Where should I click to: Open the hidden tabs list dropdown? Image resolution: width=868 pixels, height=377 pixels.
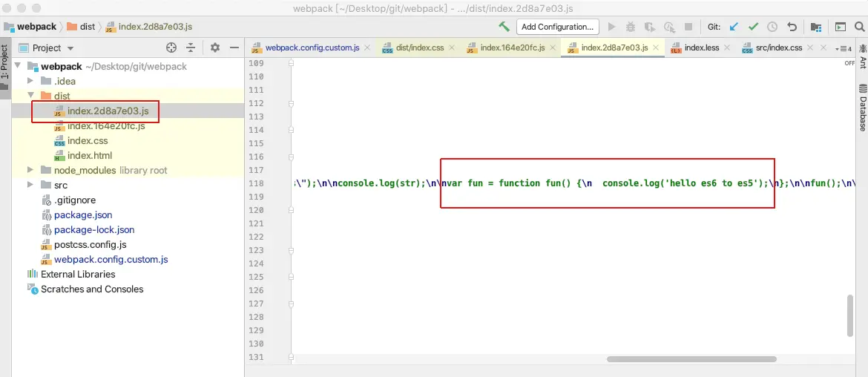[843, 49]
